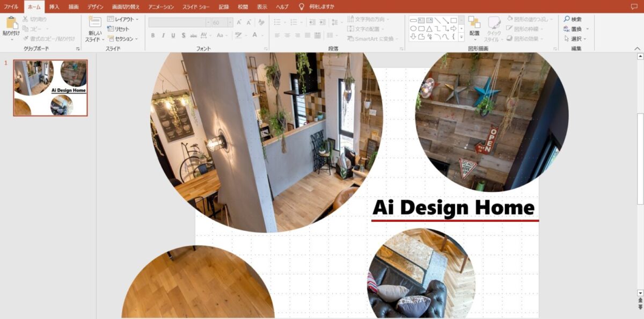Open the font name dropdown
The image size is (644, 319).
pos(208,23)
